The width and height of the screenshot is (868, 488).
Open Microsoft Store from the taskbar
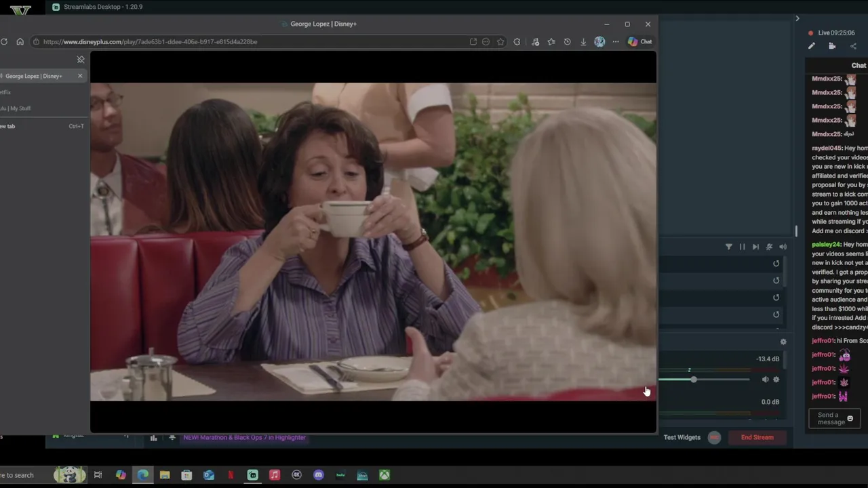(186, 475)
